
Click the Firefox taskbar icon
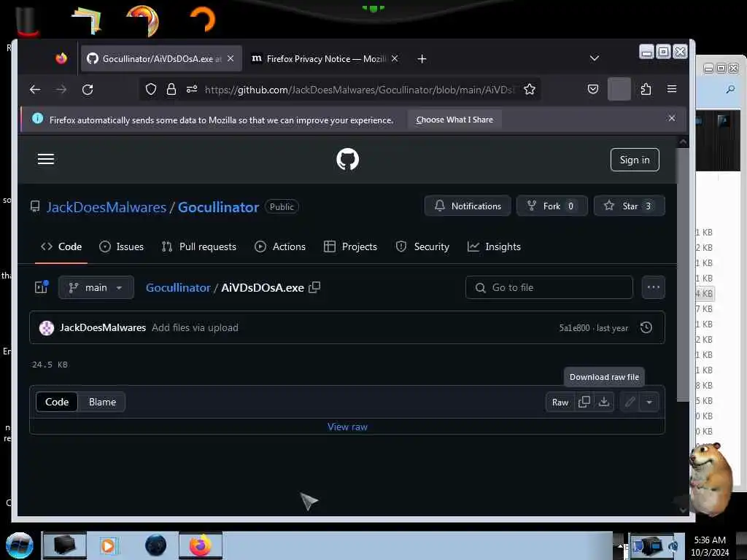[201, 545]
